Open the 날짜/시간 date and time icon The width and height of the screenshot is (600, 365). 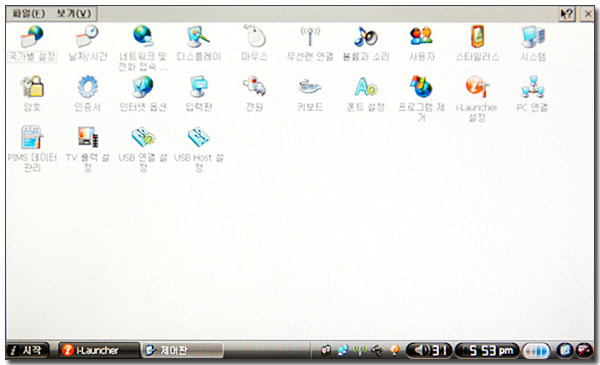tap(87, 36)
